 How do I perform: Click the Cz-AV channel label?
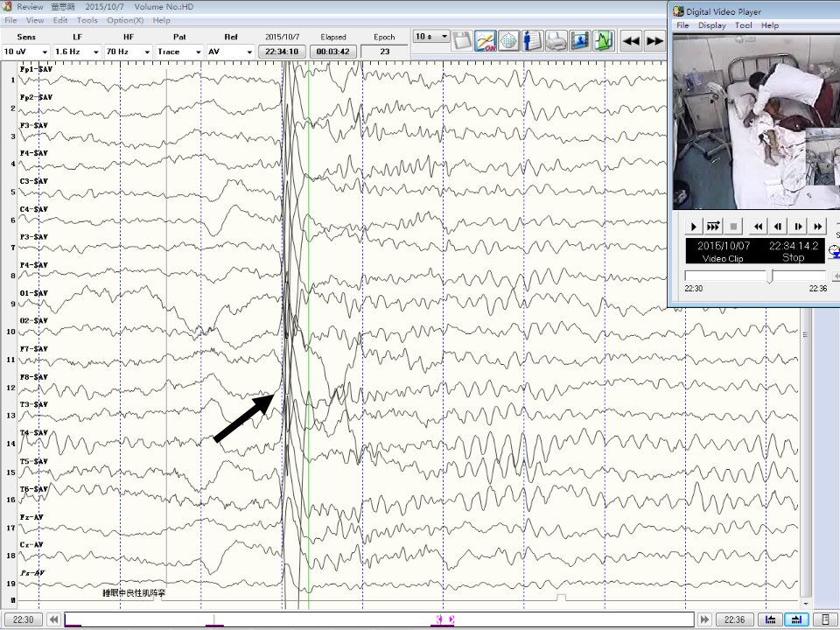pos(31,545)
